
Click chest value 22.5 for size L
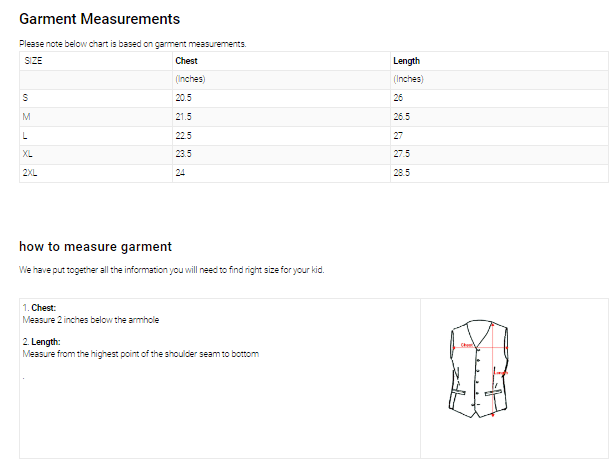tap(183, 135)
